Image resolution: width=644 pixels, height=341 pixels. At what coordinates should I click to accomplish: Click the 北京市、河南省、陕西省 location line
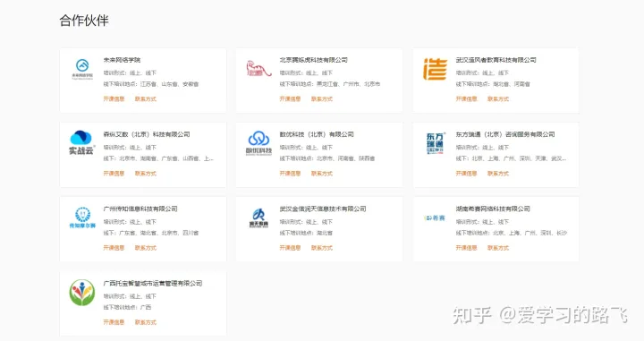tap(327, 158)
